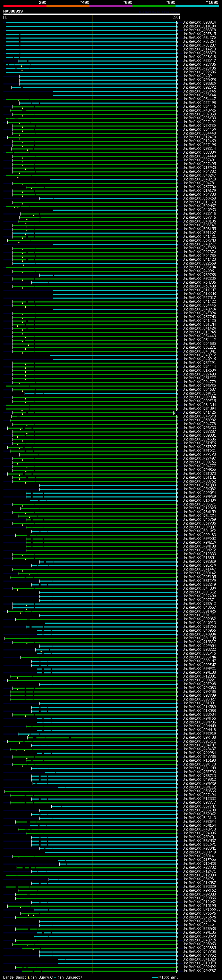Select hit label UniRef100_C5XQ82
222x980 pixels.
click(x=199, y=489)
